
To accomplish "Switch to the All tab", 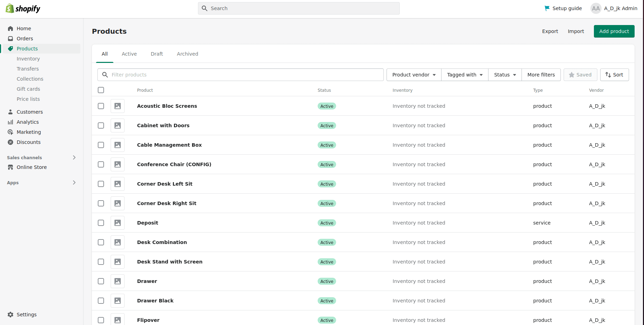I will click(105, 54).
